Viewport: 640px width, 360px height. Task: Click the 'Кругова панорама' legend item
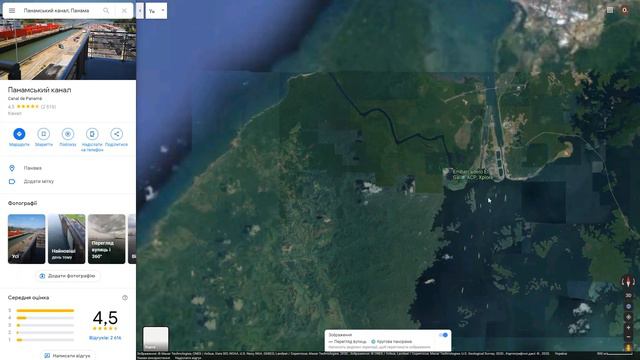point(391,342)
